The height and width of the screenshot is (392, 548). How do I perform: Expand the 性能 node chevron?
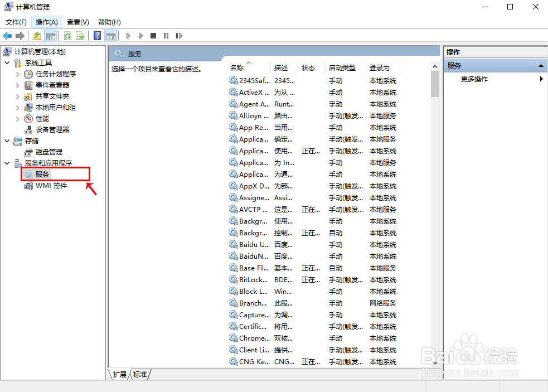[17, 119]
